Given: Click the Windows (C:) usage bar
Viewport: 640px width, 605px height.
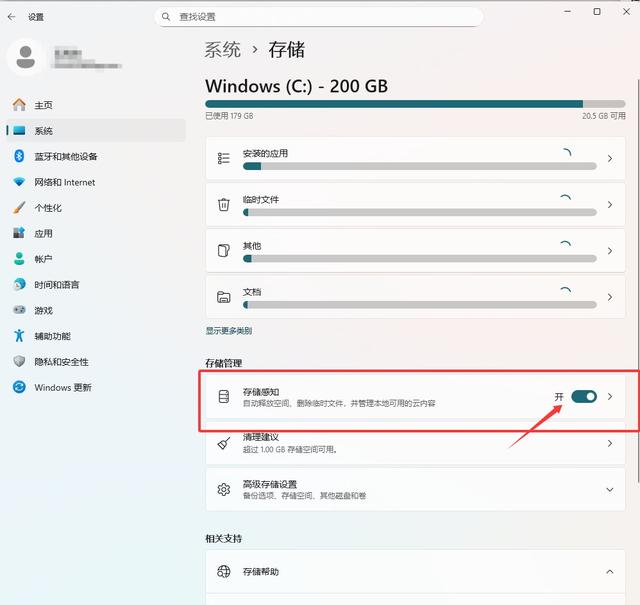Looking at the screenshot, I should coord(415,104).
